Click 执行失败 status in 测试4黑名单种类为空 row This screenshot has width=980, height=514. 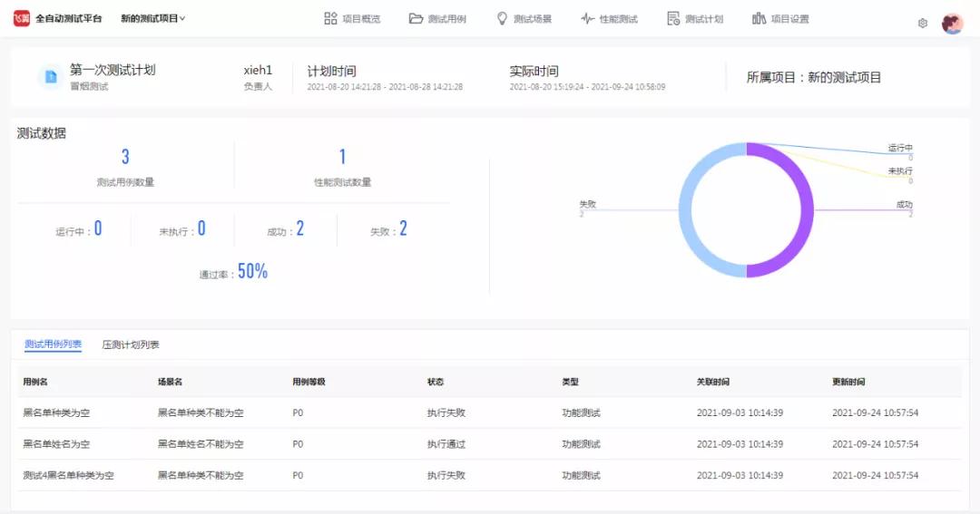click(x=446, y=475)
